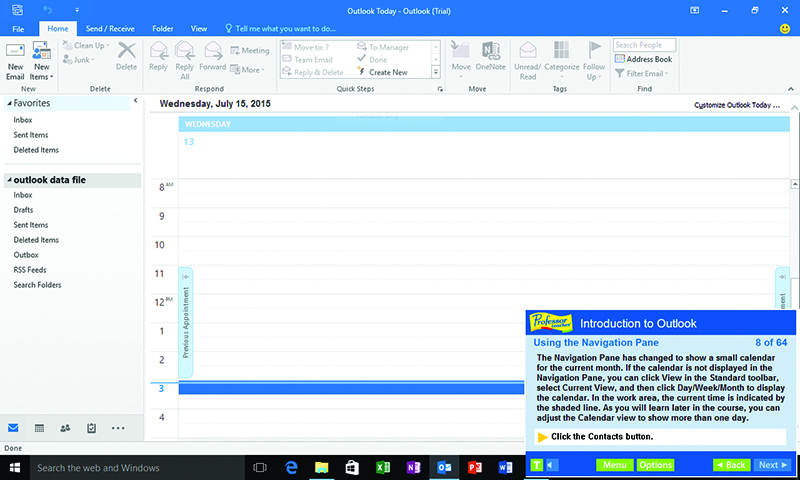Click the tutorial Back button
Viewport: 800px width, 480px height.
tap(732, 465)
